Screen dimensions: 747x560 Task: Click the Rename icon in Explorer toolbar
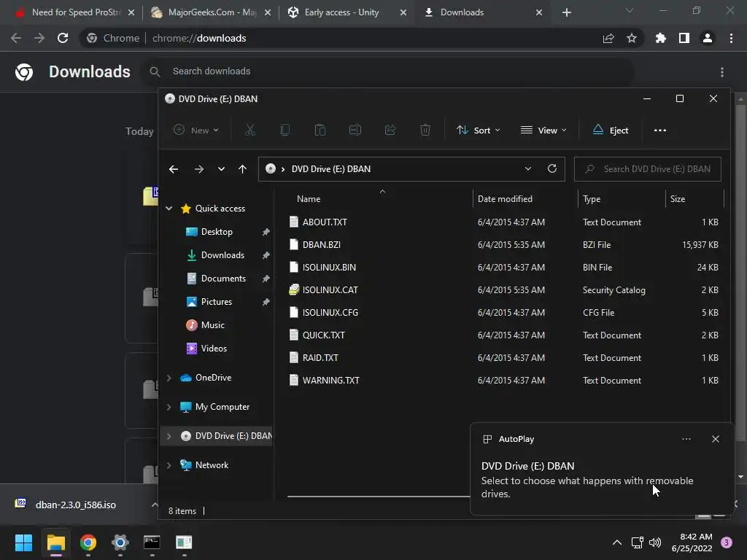pos(355,130)
